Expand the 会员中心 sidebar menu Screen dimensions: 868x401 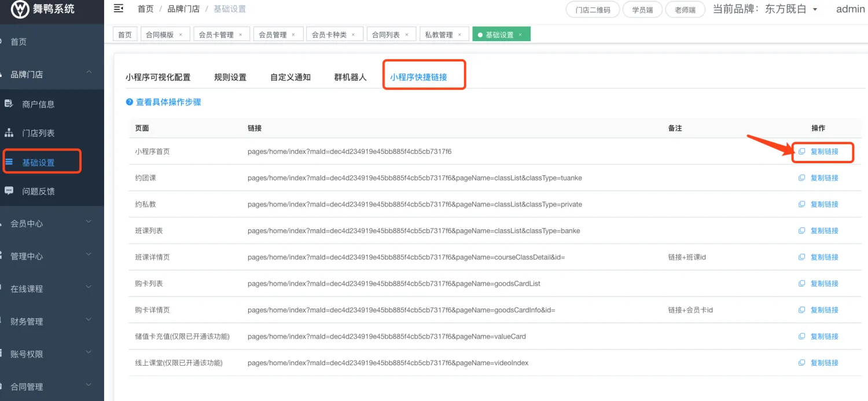[x=89, y=223]
